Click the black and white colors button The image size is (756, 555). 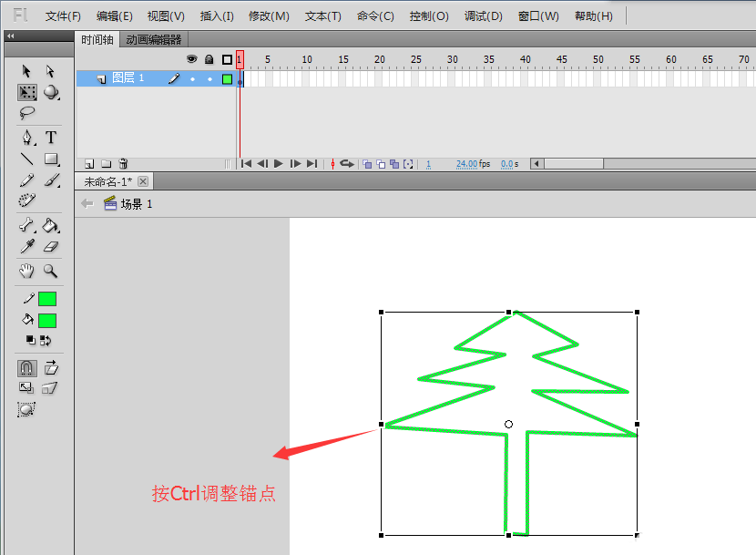31,340
